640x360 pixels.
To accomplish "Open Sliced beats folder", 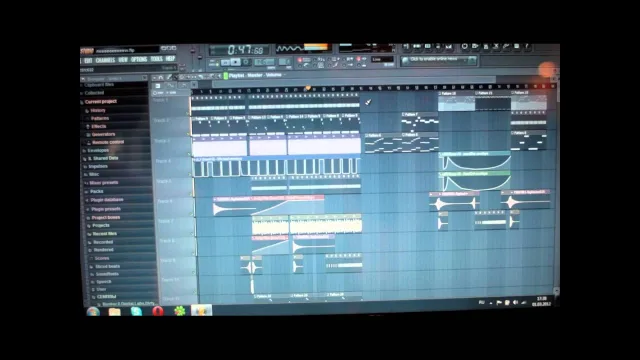I will coord(107,266).
